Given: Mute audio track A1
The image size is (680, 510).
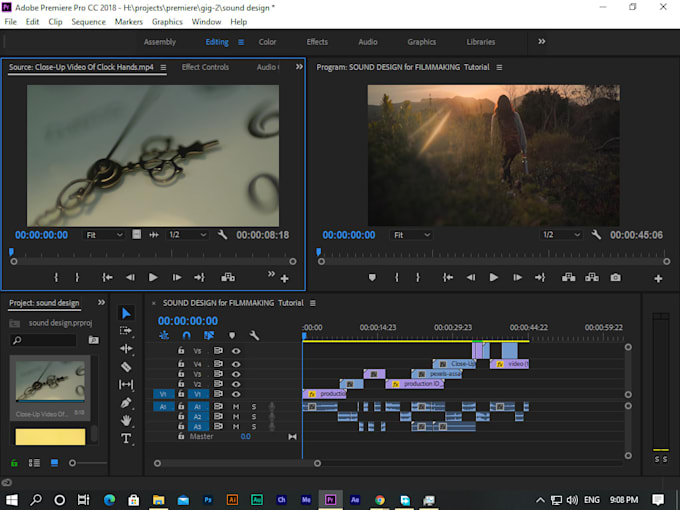Looking at the screenshot, I should pyautogui.click(x=236, y=407).
